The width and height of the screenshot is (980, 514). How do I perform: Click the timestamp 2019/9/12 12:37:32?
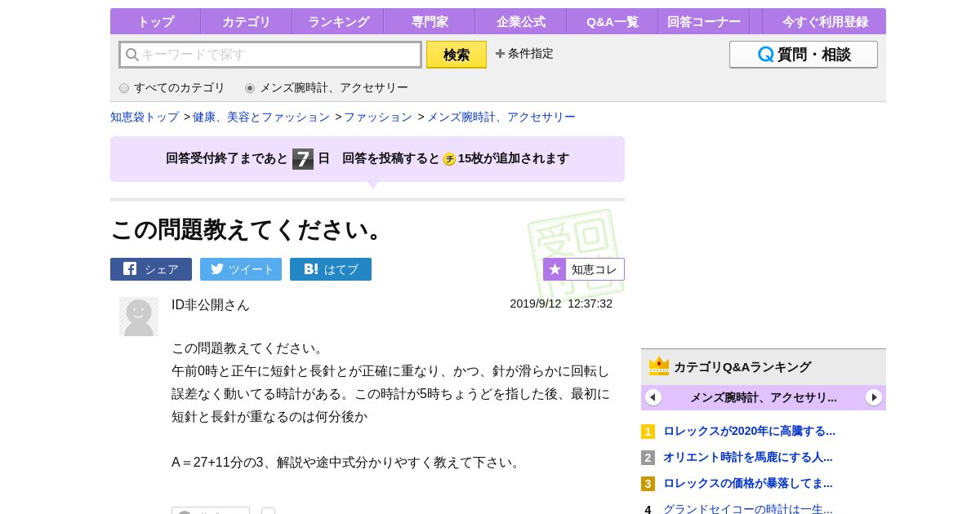(x=561, y=304)
